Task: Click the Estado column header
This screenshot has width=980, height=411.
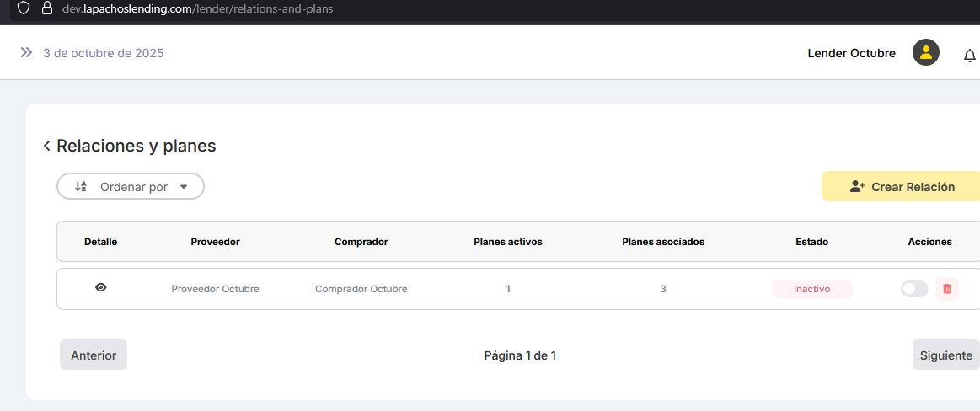Action: tap(811, 242)
